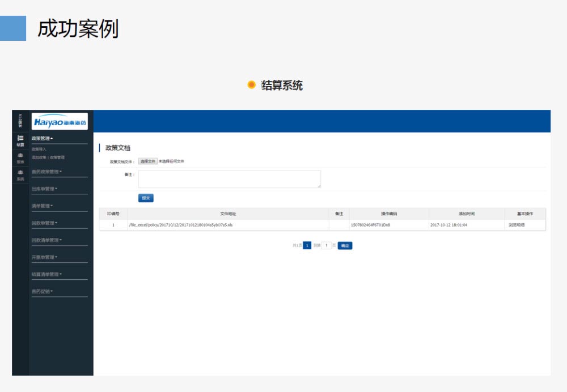Click the 政策文档 section heading
567x392 pixels.
(117, 148)
